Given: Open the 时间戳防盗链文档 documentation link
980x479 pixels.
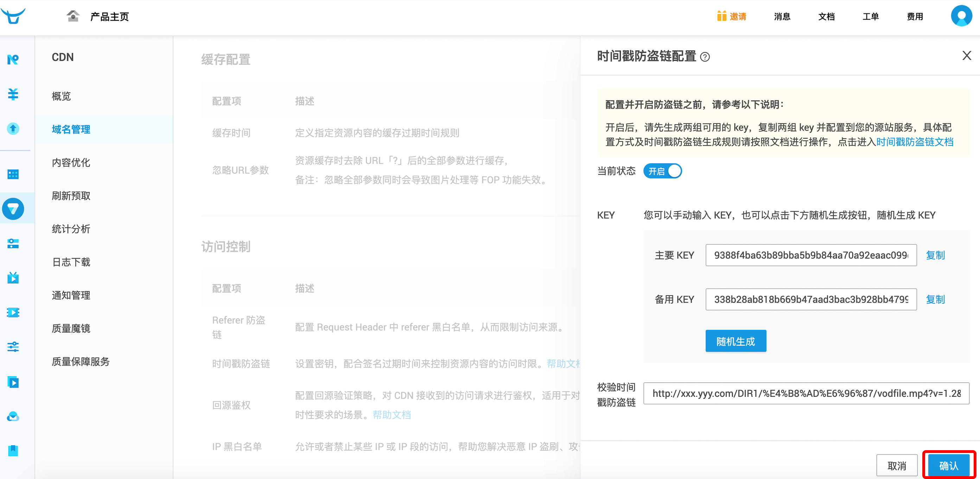Looking at the screenshot, I should [x=914, y=142].
